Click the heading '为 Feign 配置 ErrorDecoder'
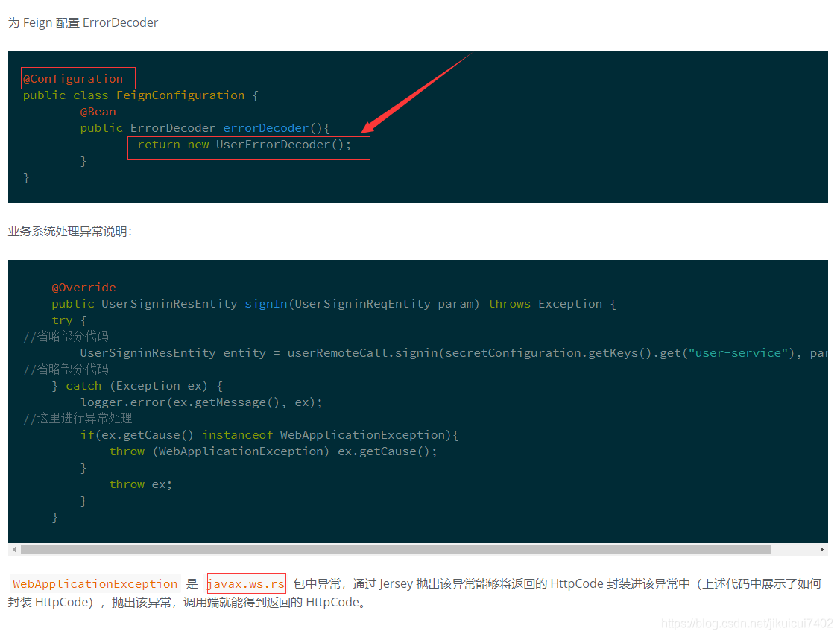This screenshot has width=840, height=637. pyautogui.click(x=83, y=22)
